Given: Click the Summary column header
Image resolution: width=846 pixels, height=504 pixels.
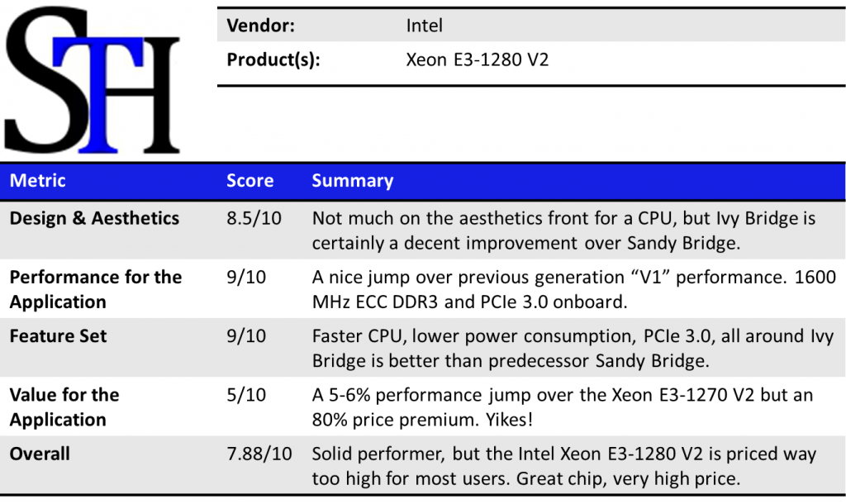Looking at the screenshot, I should [353, 180].
